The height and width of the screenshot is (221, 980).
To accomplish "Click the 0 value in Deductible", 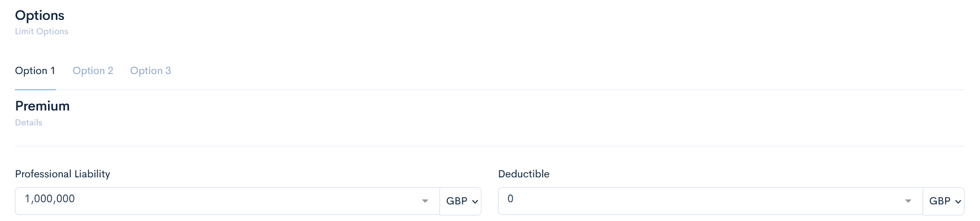I will point(510,199).
